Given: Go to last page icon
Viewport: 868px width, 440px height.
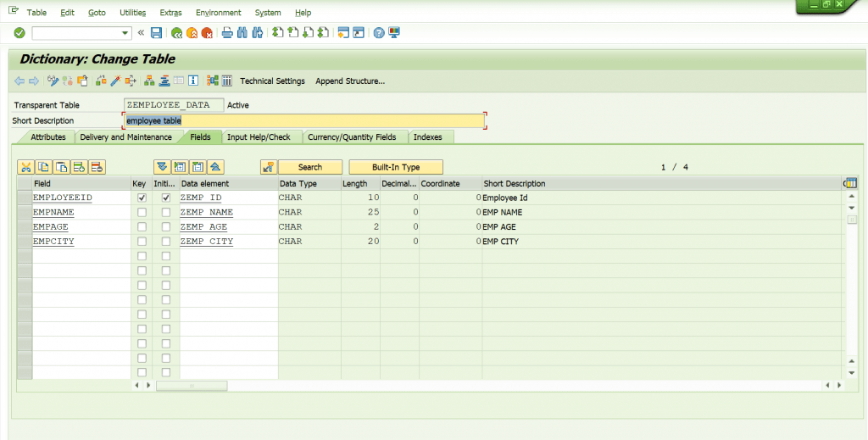Looking at the screenshot, I should click(323, 33).
